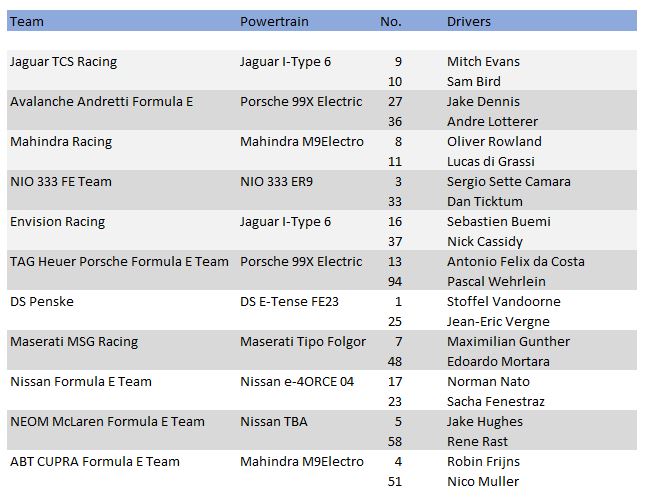Click the Drivers column header
649x503 pixels.
pyautogui.click(x=469, y=21)
